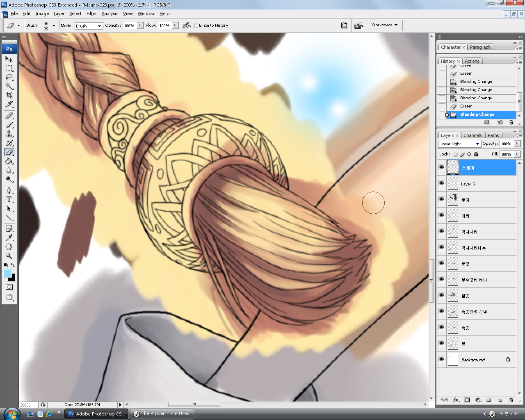Select the Type tool
Viewport: 525px width, 420px height.
[9, 199]
